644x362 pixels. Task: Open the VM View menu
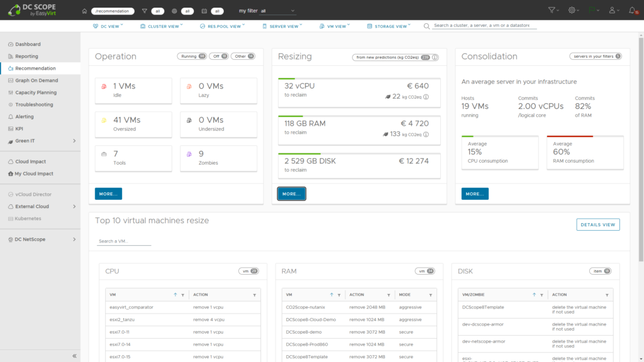335,26
